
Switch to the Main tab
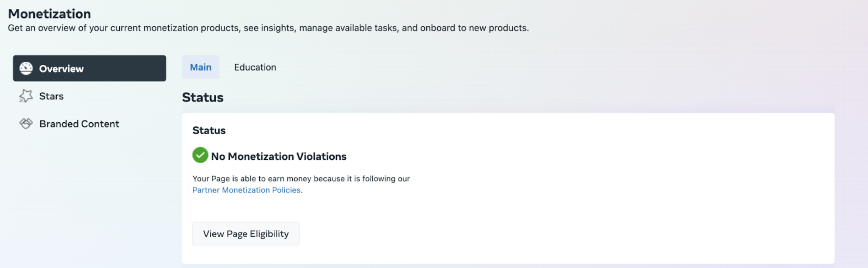(201, 67)
